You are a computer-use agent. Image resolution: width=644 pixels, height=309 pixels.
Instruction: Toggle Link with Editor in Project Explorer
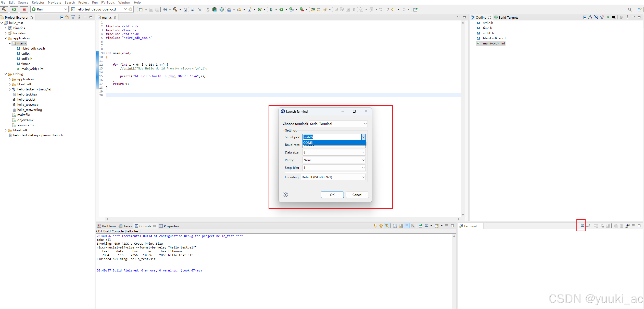pyautogui.click(x=67, y=17)
